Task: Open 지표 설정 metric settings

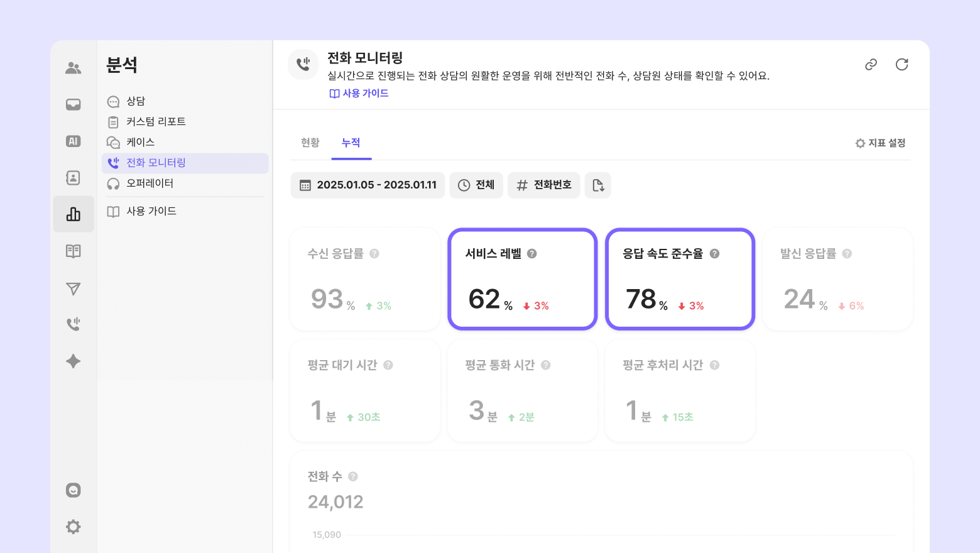Action: (881, 143)
